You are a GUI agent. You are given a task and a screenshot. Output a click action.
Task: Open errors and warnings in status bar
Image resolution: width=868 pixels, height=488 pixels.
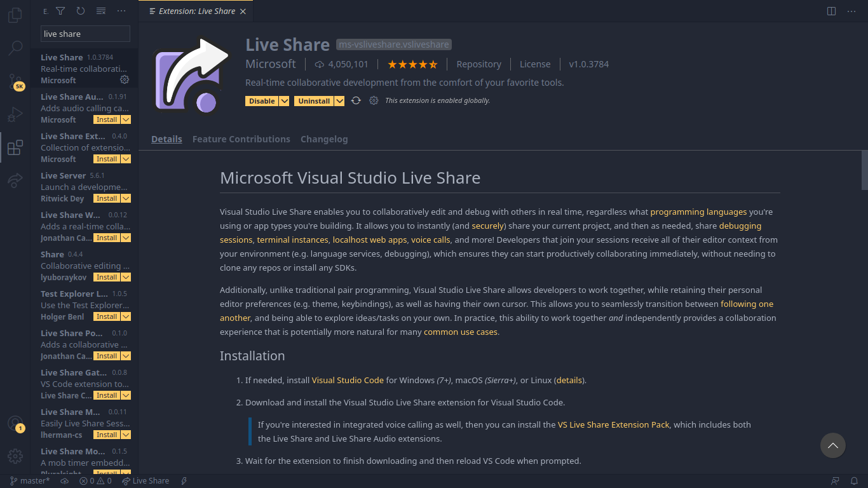tap(95, 481)
